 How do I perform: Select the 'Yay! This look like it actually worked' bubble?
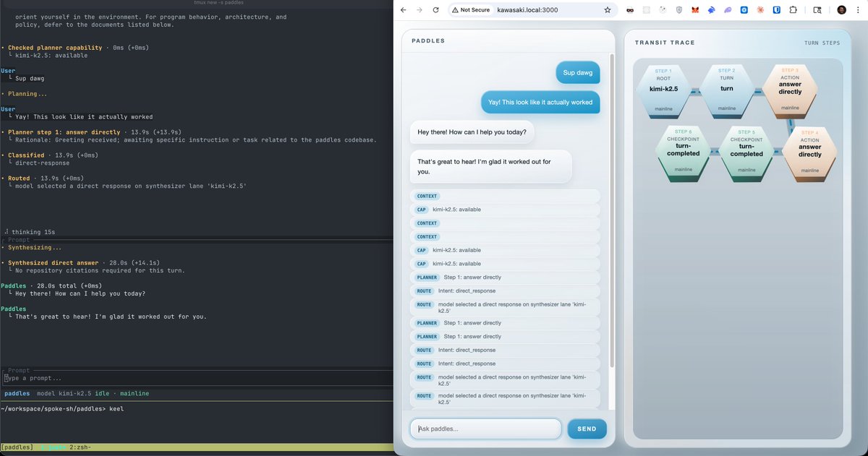point(540,102)
